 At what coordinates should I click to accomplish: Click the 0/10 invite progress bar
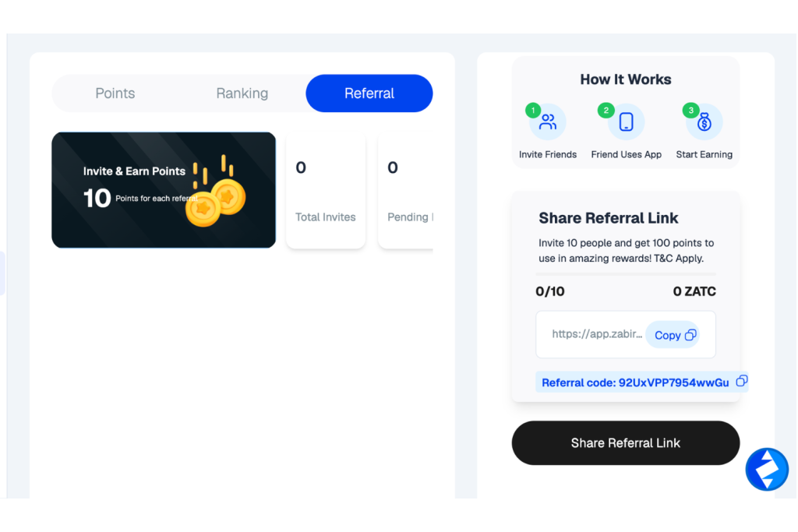pyautogui.click(x=626, y=274)
